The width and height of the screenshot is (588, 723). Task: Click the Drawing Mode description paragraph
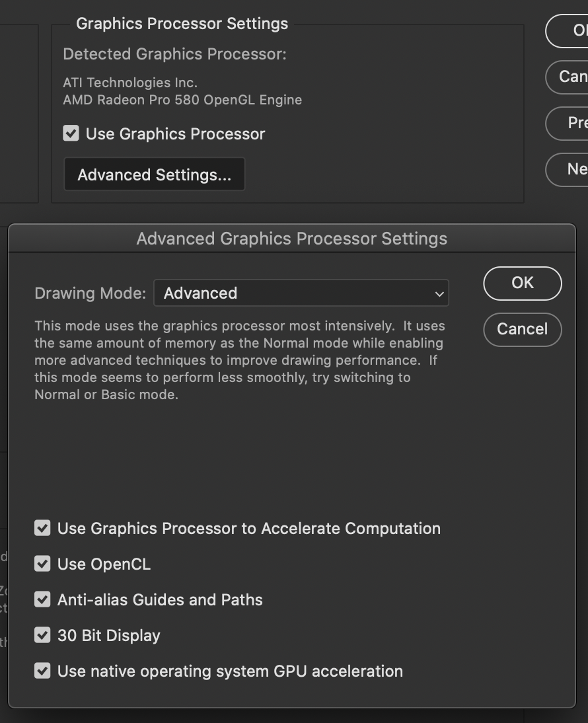pos(239,360)
